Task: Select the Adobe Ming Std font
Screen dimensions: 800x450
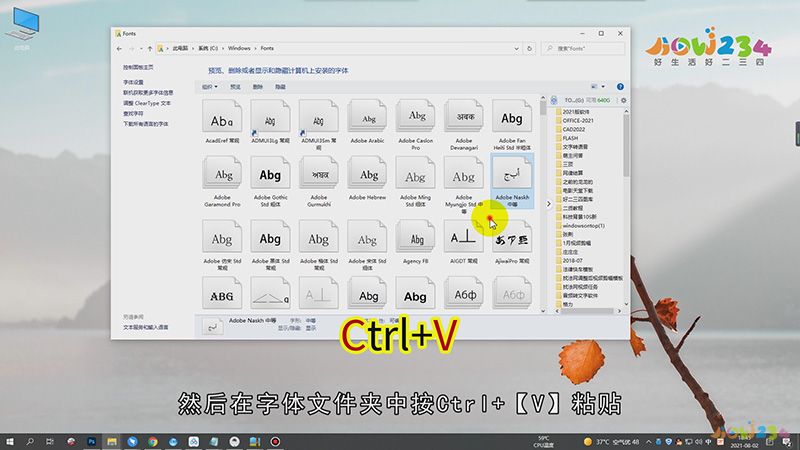Action: (415, 174)
